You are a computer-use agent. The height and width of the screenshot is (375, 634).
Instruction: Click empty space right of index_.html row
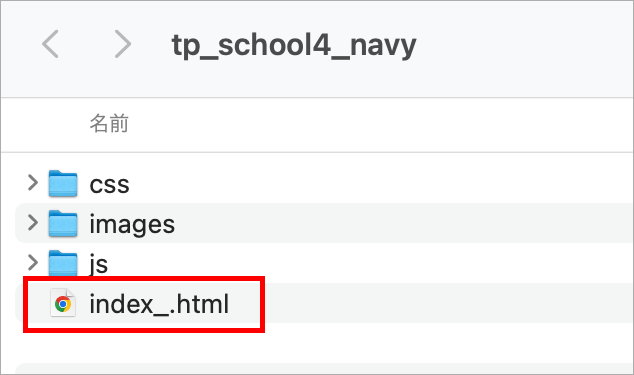pyautogui.click(x=445, y=303)
